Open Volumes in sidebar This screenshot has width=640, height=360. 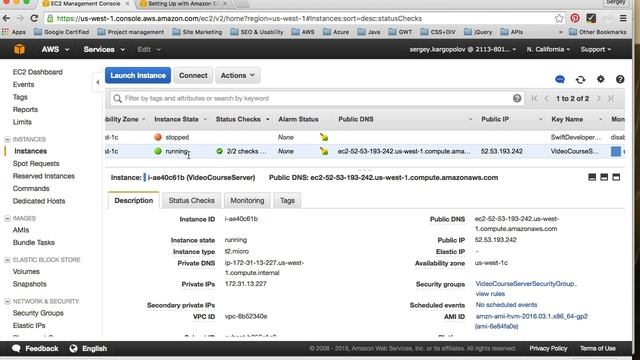coord(26,271)
